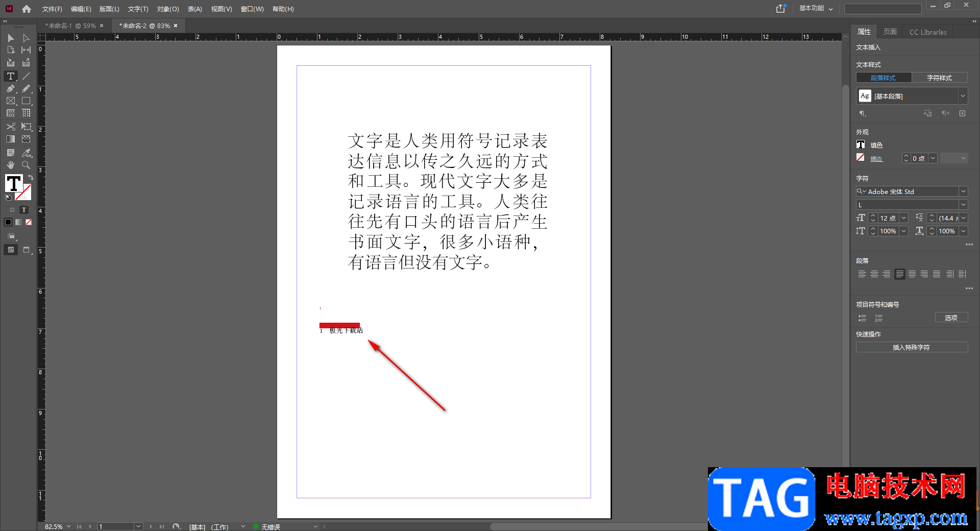Open the leading value dropdown
980x531 pixels.
point(964,218)
